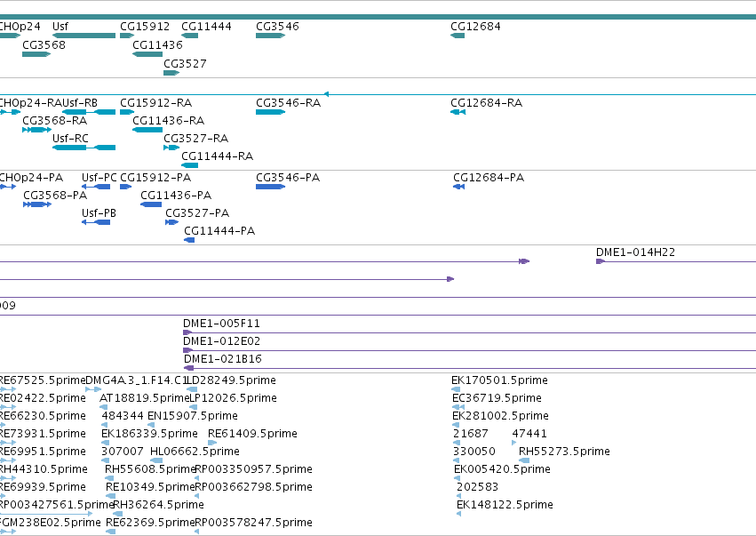Select RE62369.5prime EST

click(110, 532)
